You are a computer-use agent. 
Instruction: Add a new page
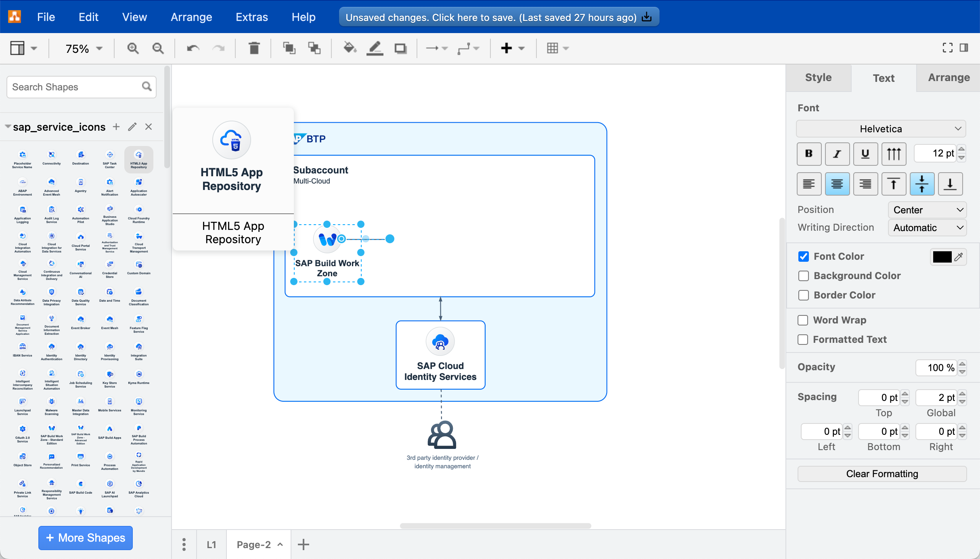(x=304, y=544)
